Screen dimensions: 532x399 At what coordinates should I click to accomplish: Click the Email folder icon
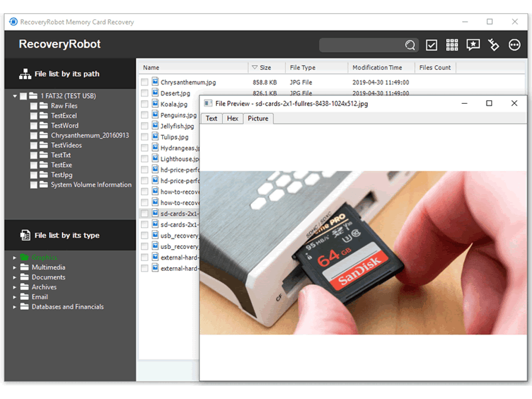pos(25,297)
